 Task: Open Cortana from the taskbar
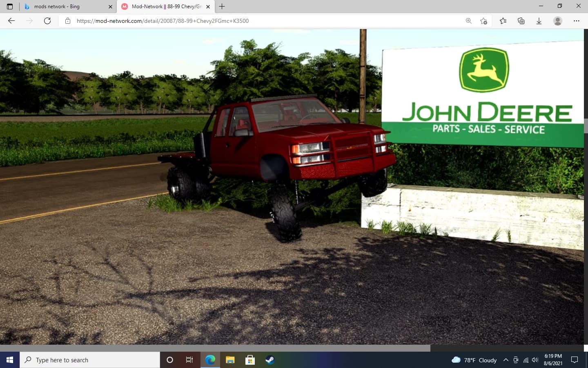[170, 360]
